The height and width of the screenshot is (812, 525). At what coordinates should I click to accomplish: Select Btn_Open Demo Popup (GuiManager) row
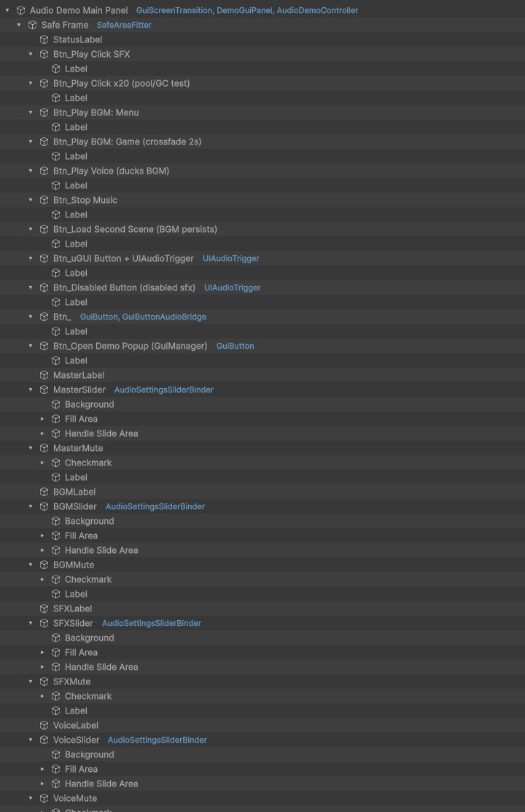[x=262, y=346]
